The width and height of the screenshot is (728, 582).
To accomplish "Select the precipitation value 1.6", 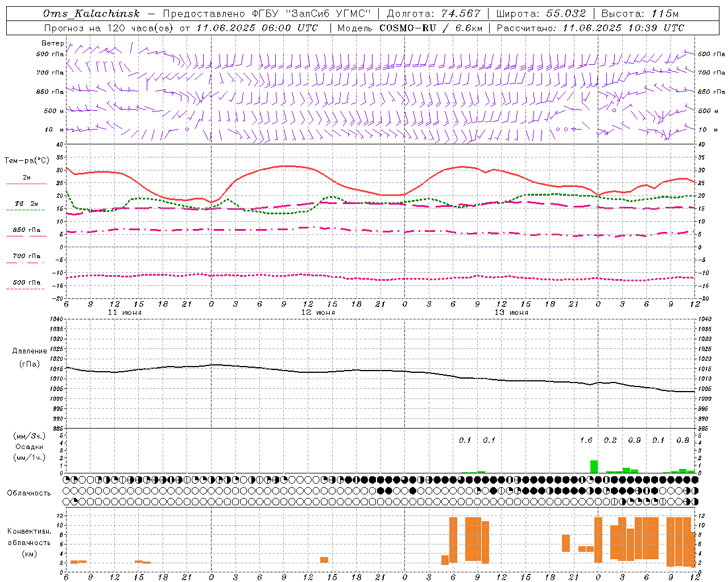I will click(x=586, y=440).
